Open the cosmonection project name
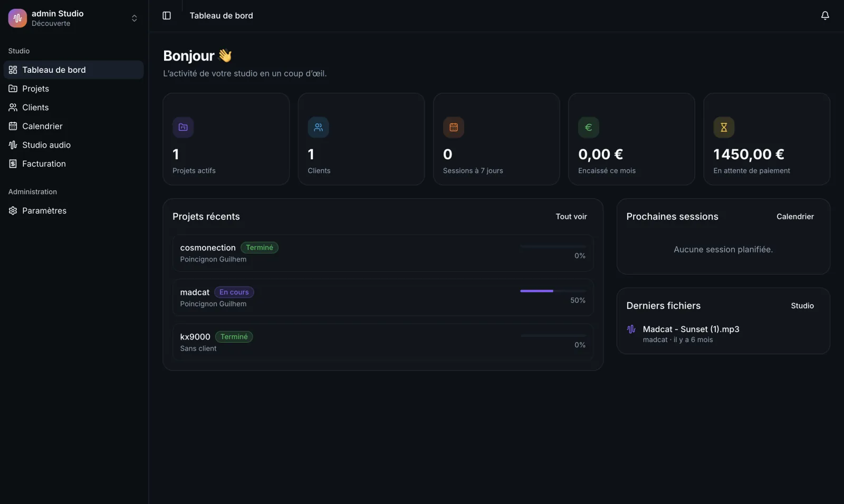The width and height of the screenshot is (844, 504). pos(208,248)
